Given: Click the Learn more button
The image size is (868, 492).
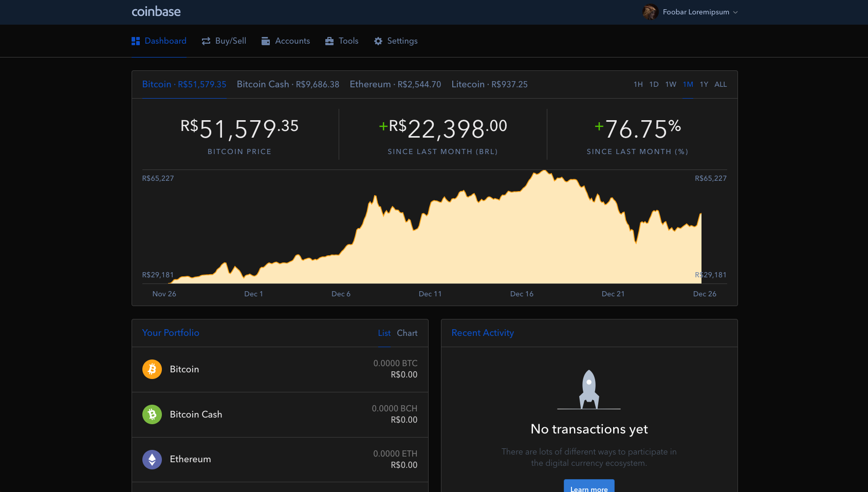Looking at the screenshot, I should (x=589, y=488).
